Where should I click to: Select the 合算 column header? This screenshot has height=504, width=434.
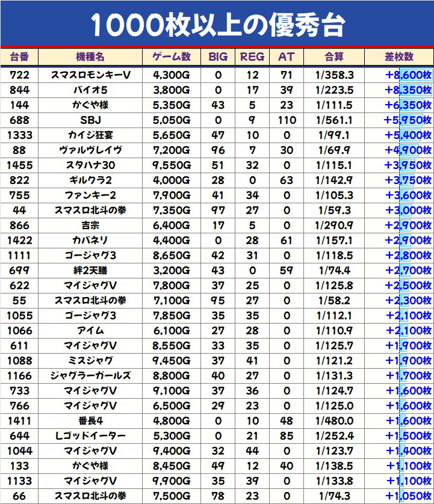pos(334,57)
